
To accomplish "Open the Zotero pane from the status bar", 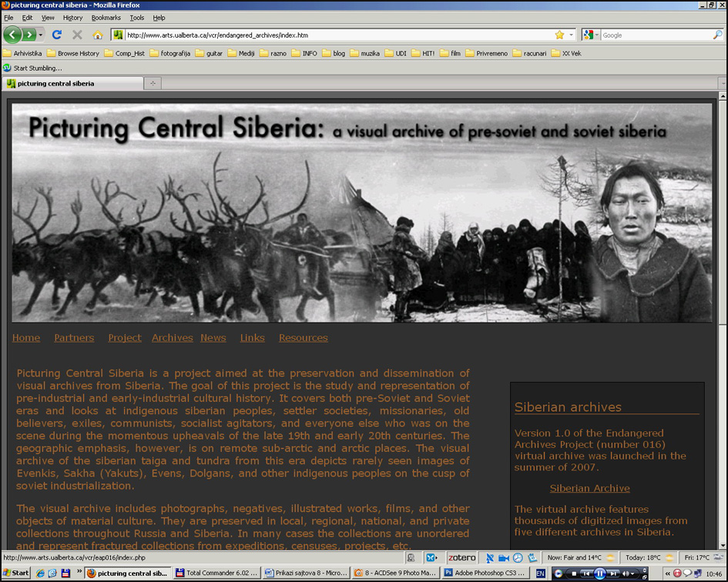I will tap(462, 557).
